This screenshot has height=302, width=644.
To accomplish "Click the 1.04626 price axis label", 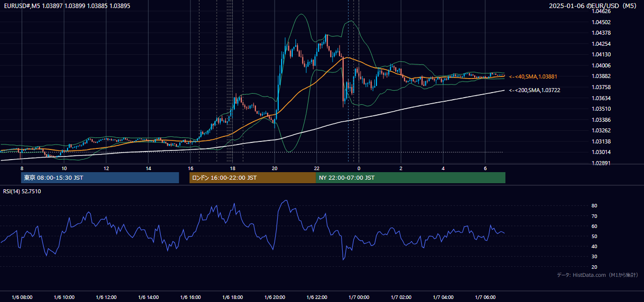I will (x=601, y=11).
